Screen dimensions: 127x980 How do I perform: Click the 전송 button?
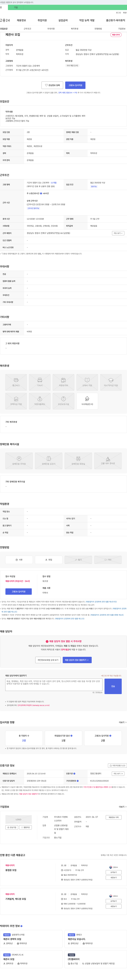pos(113,686)
